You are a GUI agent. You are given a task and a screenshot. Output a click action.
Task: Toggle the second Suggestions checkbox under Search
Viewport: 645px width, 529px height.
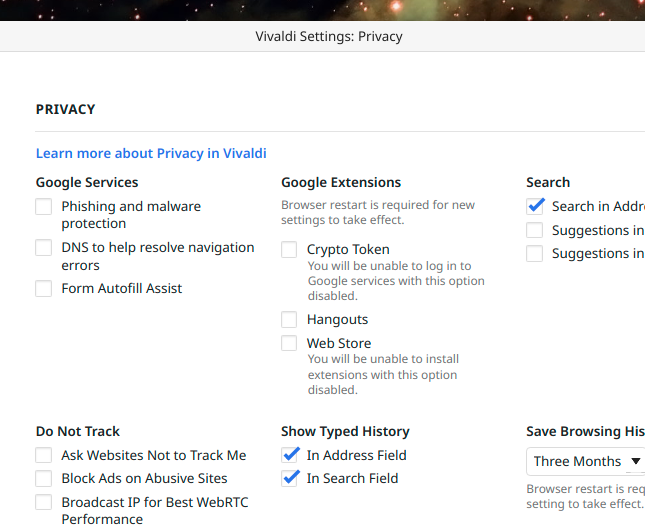(535, 254)
